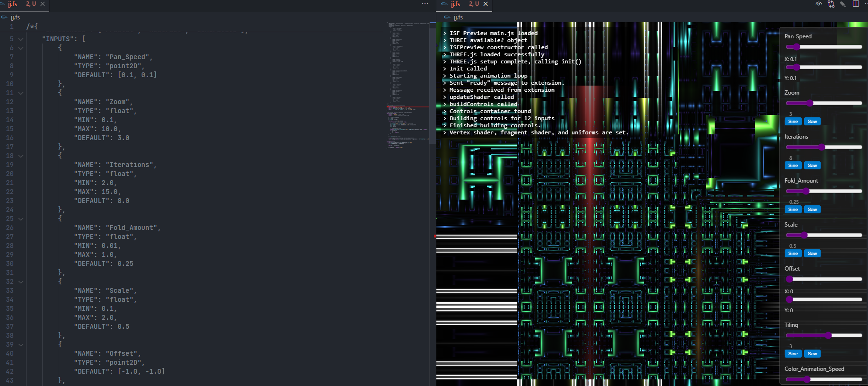Image resolution: width=868 pixels, height=386 pixels.
Task: Click the Split Editor icon
Action: point(856,4)
